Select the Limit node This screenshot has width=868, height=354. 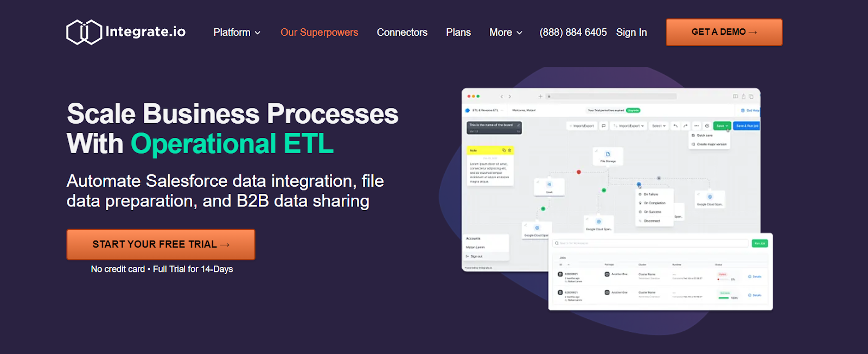pyautogui.click(x=549, y=187)
